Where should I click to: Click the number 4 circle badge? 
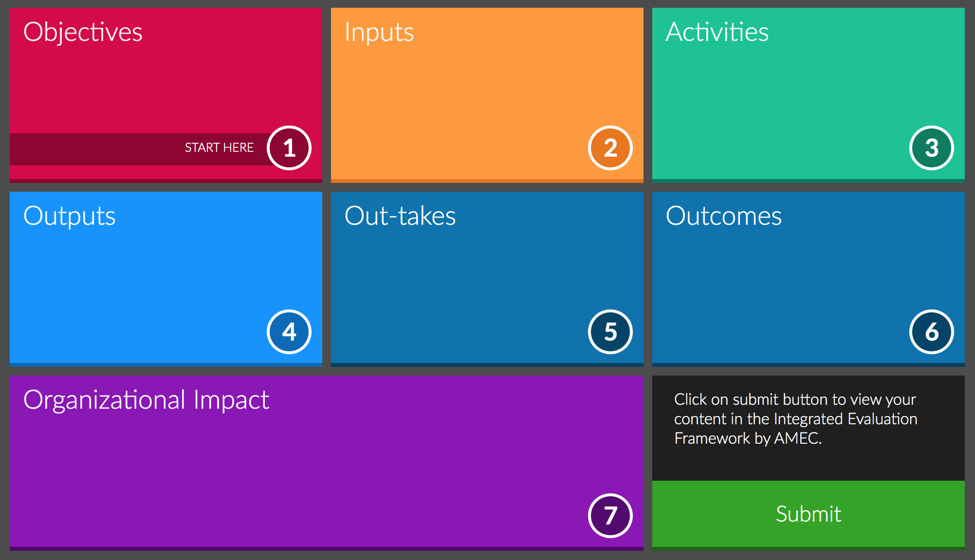click(289, 332)
